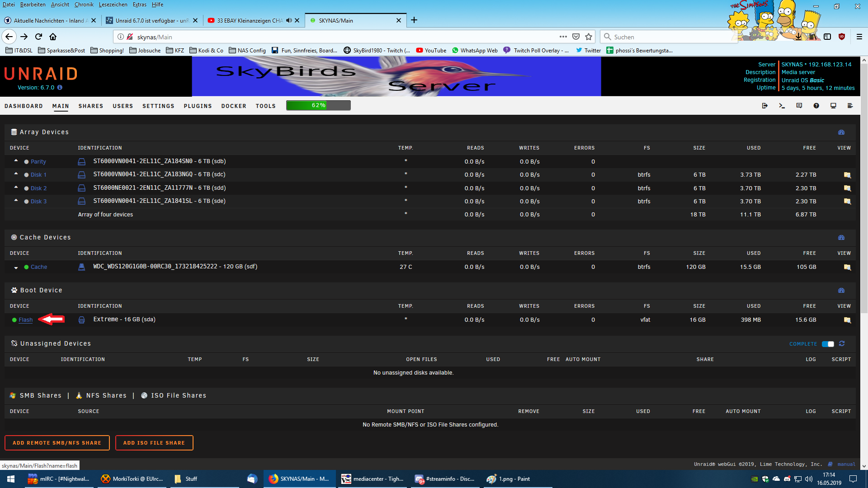
Task: Open the DASHBOARD tab
Action: [x=24, y=106]
